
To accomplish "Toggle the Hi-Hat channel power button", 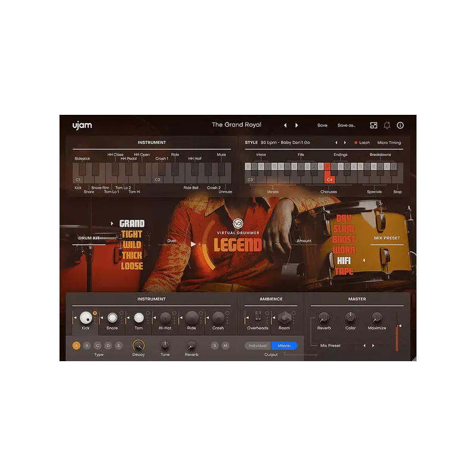I will pyautogui.click(x=174, y=313).
